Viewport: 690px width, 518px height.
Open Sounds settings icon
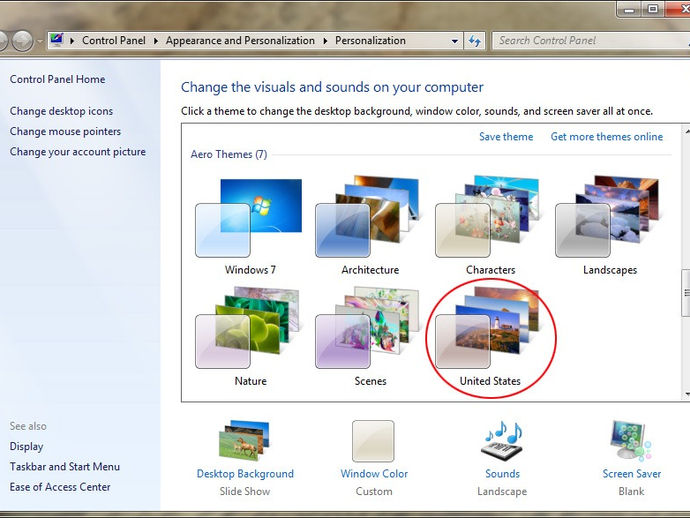503,441
